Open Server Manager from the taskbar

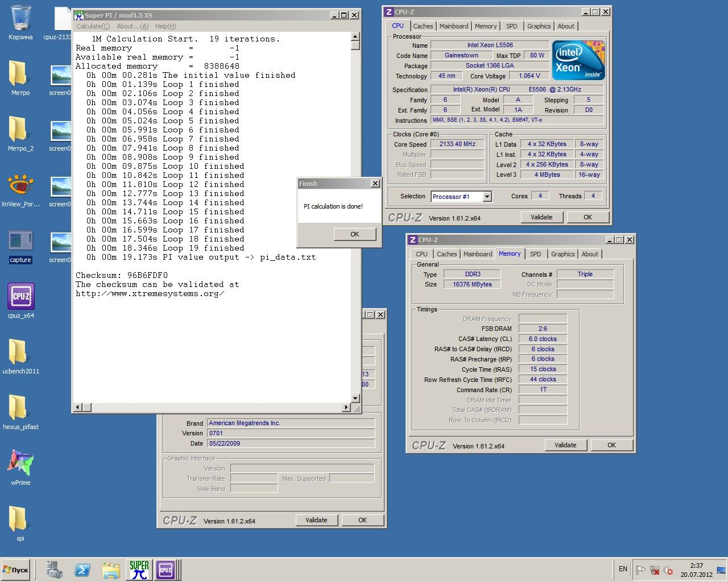(x=55, y=569)
